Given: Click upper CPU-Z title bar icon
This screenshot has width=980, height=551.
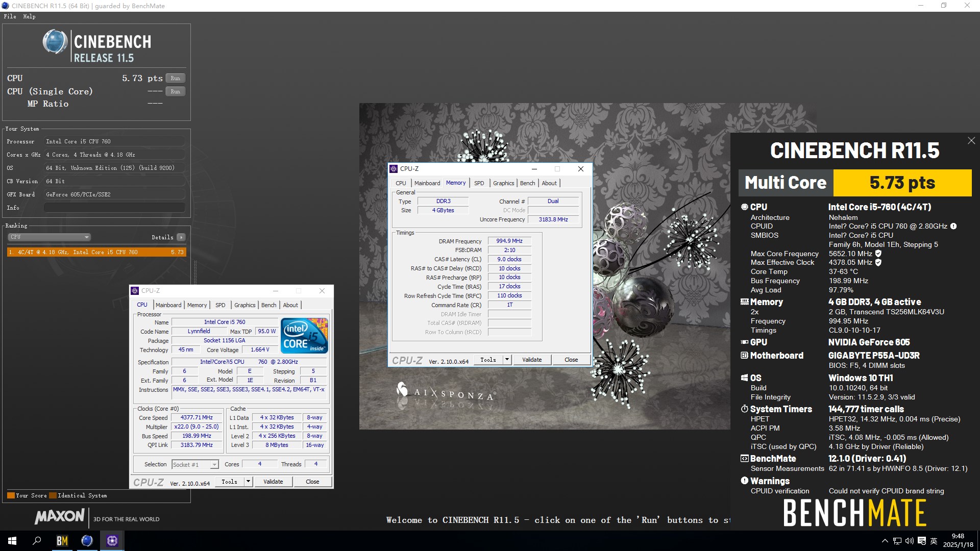Looking at the screenshot, I should 394,169.
